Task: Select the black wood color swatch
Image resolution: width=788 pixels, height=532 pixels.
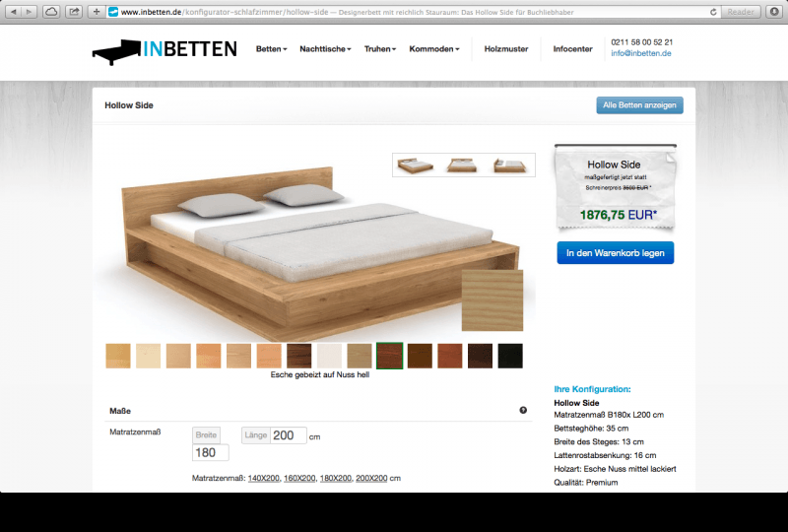Action: [510, 356]
